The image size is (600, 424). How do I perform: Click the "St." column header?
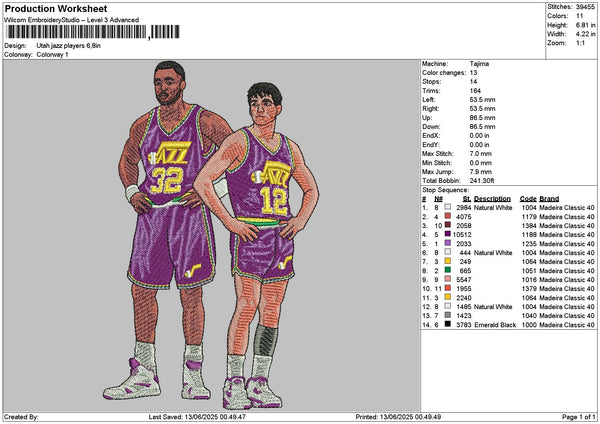pyautogui.click(x=466, y=199)
